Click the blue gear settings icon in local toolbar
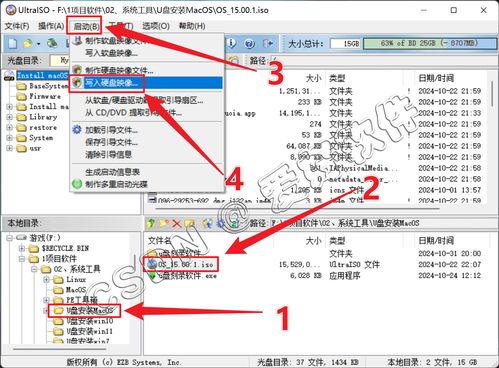This screenshot has width=499, height=368. tap(221, 223)
